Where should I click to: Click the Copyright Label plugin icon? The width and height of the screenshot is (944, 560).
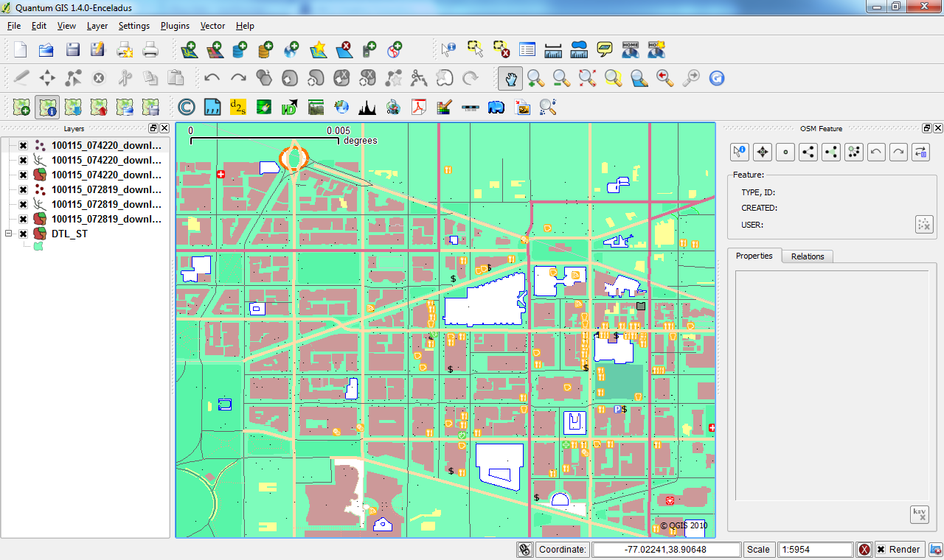[187, 108]
